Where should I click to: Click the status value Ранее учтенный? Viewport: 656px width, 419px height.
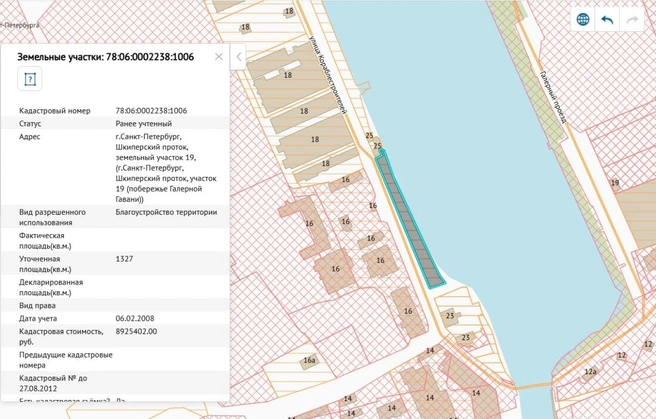144,124
